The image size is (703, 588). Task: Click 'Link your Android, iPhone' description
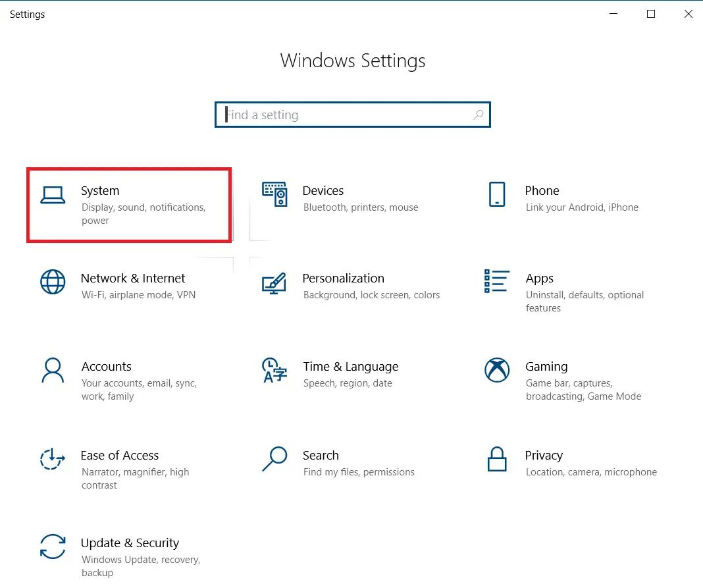(582, 207)
